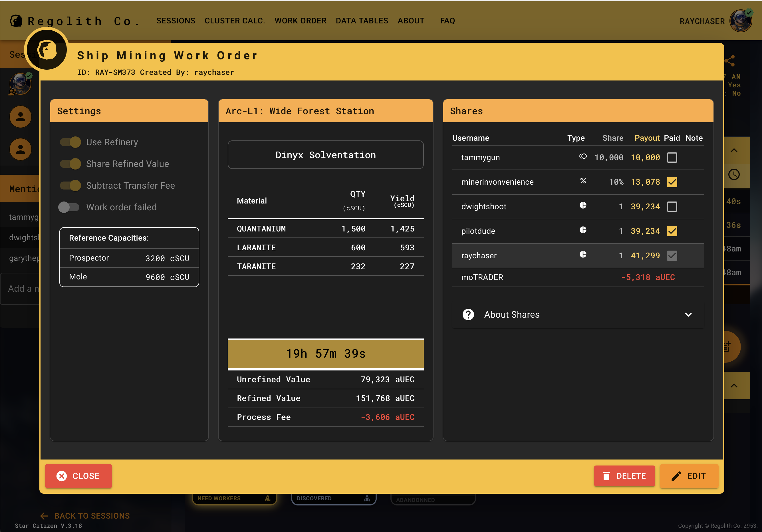Switch to CLUSTER CALC. in the navigation
Viewport: 762px width, 532px height.
click(x=235, y=21)
